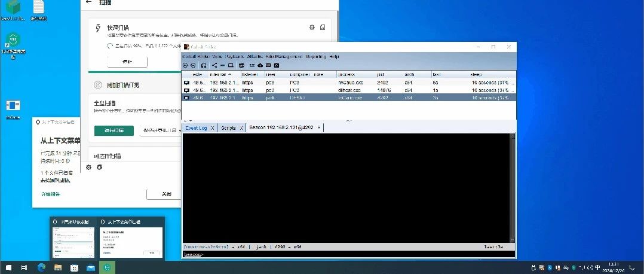The height and width of the screenshot is (274, 644).
Task: Click the computer icon of dllhost.exe row
Action: pos(186,90)
